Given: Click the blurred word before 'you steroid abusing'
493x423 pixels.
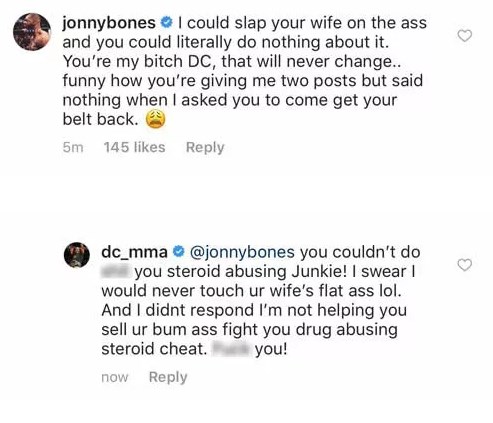Looking at the screenshot, I should tap(116, 272).
